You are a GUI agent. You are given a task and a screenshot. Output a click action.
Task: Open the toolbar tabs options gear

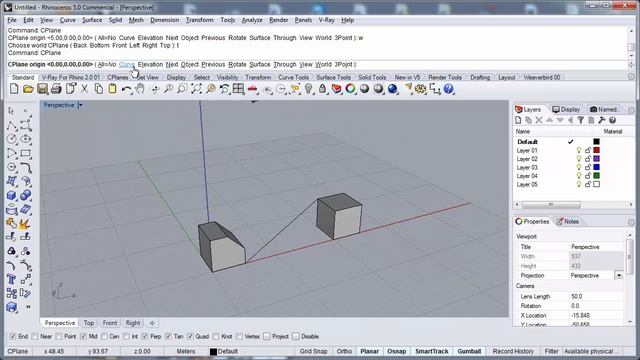[631, 77]
